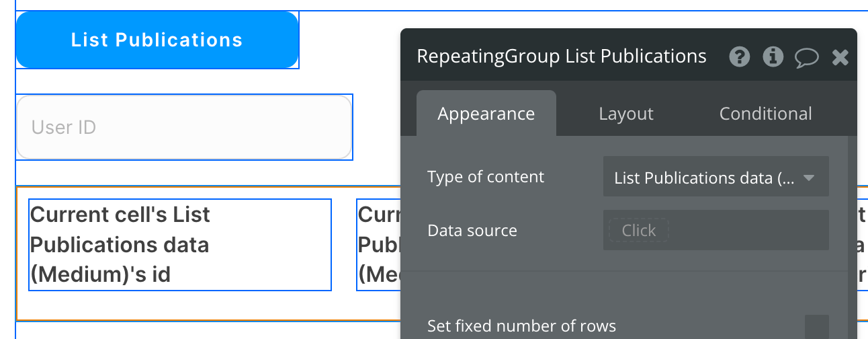Select the List Publications data id text element
Image resolution: width=868 pixels, height=339 pixels.
(179, 245)
